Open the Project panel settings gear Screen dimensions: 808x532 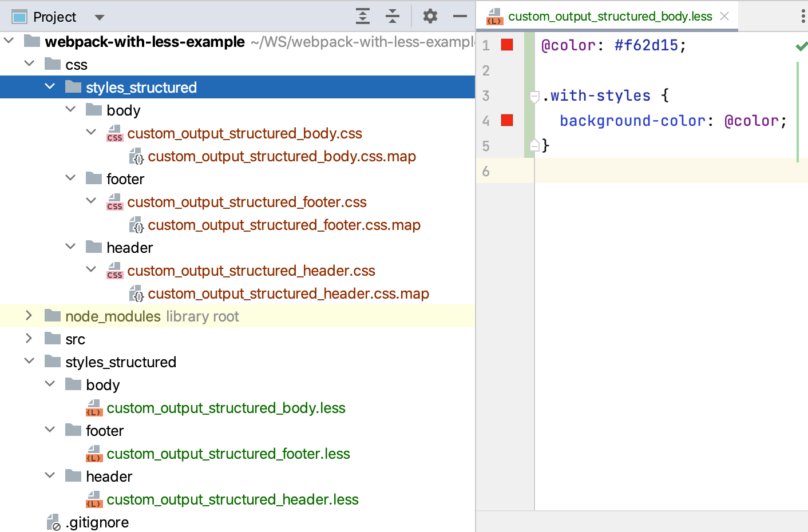coord(430,16)
